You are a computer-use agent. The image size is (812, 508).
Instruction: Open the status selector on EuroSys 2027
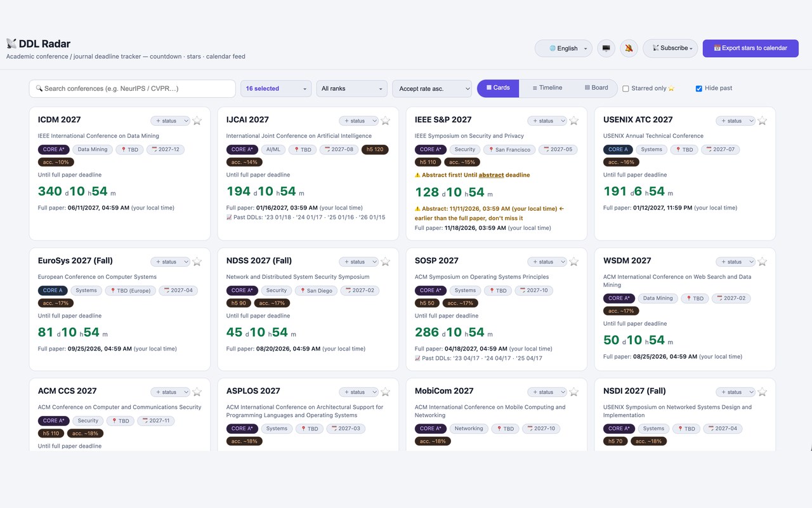tap(170, 262)
